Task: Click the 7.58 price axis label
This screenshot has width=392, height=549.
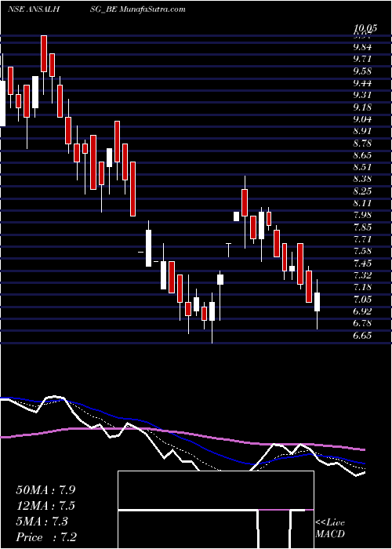Action: point(362,252)
